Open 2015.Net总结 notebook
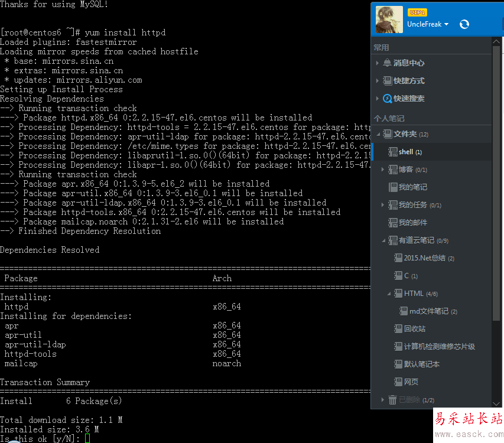The image size is (504, 443). point(429,258)
